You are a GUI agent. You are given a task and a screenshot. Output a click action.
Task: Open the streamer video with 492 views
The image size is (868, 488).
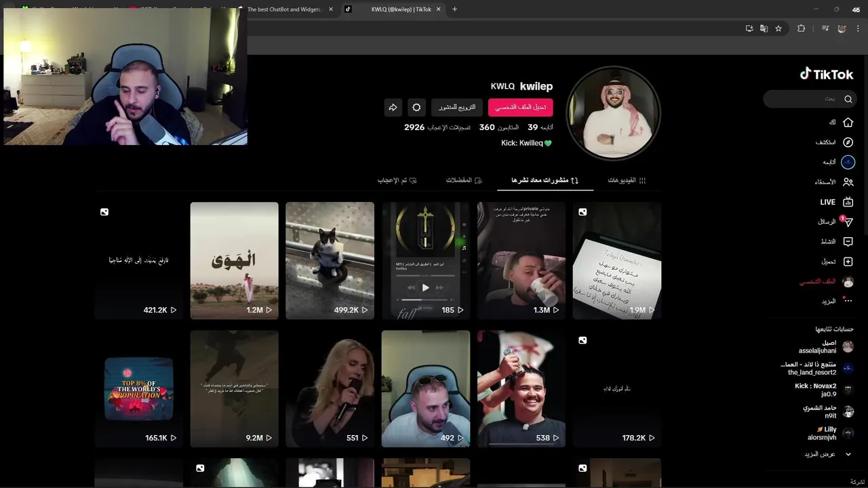(425, 389)
